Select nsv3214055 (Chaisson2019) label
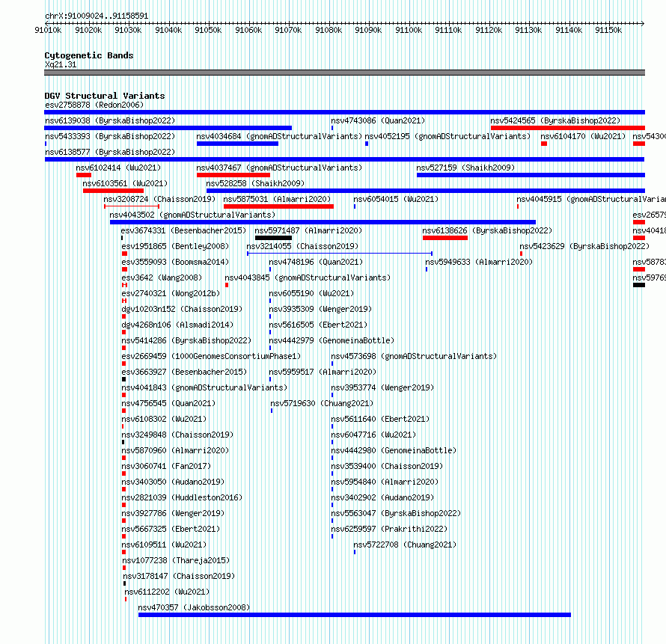Screen dimensions: 666x644 pos(302,246)
